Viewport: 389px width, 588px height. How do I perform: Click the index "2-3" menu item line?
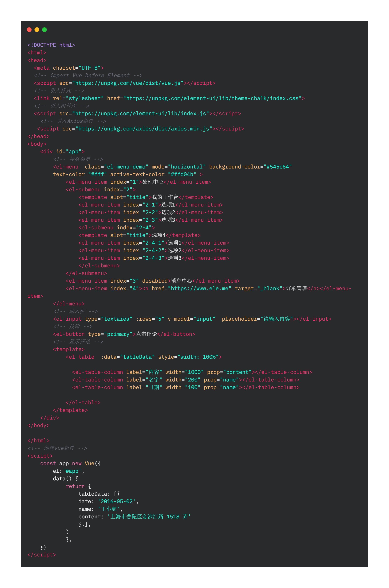(x=151, y=220)
